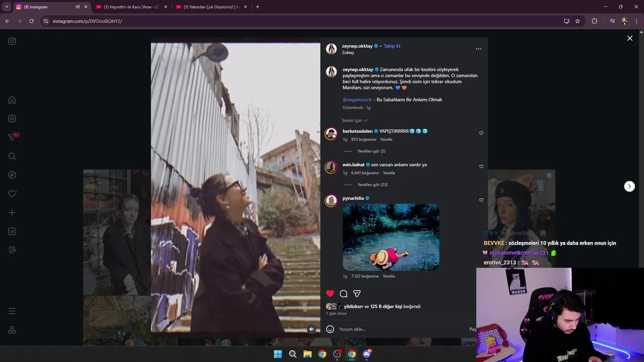The image size is (644, 362).
Task: Reply to berketasdelen's comment with Yanıtla
Action: [x=386, y=139]
